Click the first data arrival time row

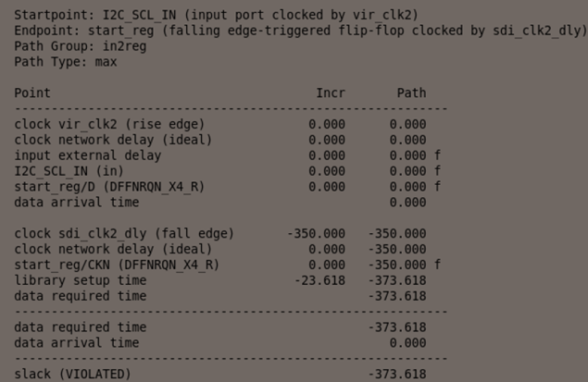pos(78,202)
